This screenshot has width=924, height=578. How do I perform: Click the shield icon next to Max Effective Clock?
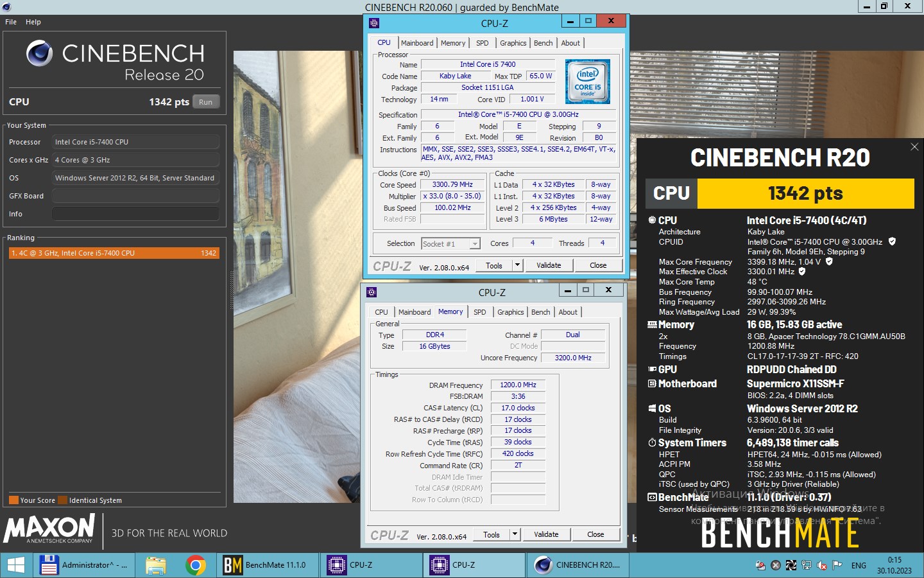[802, 271]
